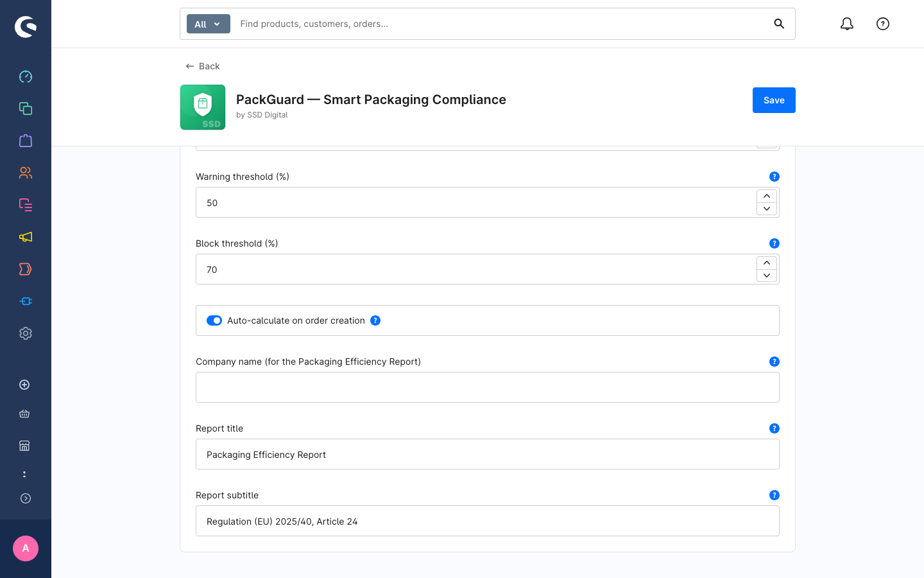Open the Customers icon in sidebar
Image resolution: width=924 pixels, height=578 pixels.
[26, 173]
